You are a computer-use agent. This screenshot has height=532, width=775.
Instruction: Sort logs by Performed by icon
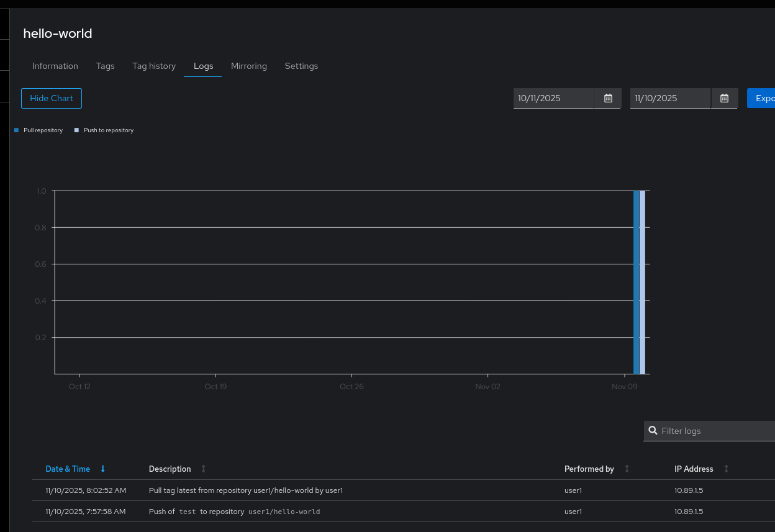click(x=627, y=469)
